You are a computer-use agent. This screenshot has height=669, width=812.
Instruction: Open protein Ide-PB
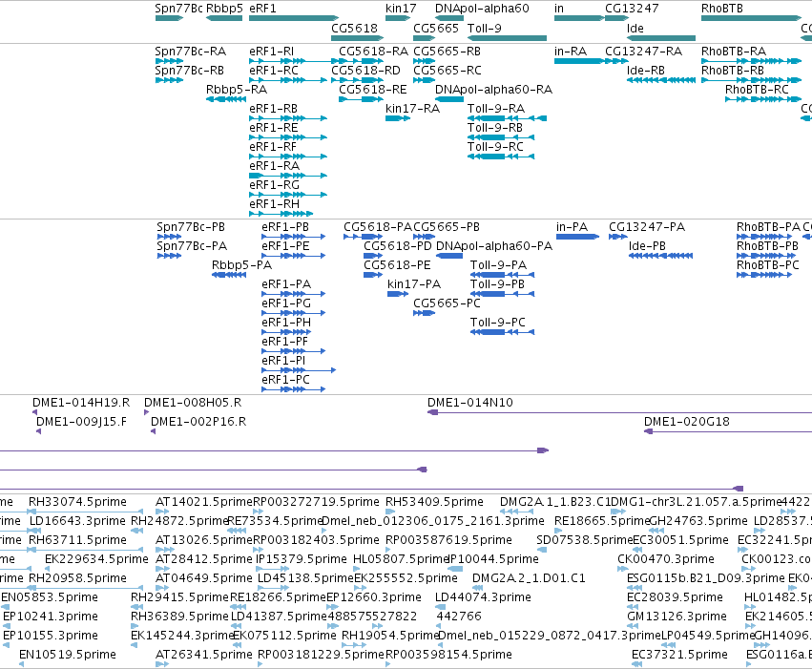click(x=647, y=246)
